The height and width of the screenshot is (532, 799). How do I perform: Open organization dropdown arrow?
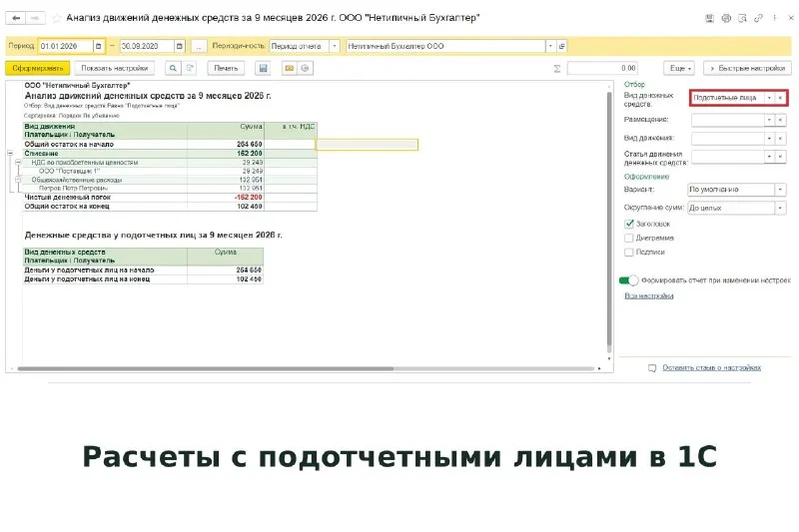click(x=550, y=46)
